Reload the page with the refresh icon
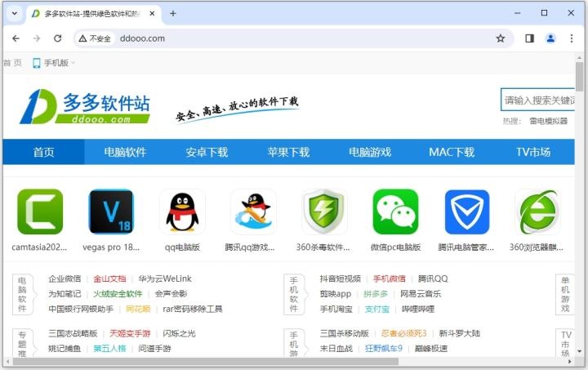 57,38
